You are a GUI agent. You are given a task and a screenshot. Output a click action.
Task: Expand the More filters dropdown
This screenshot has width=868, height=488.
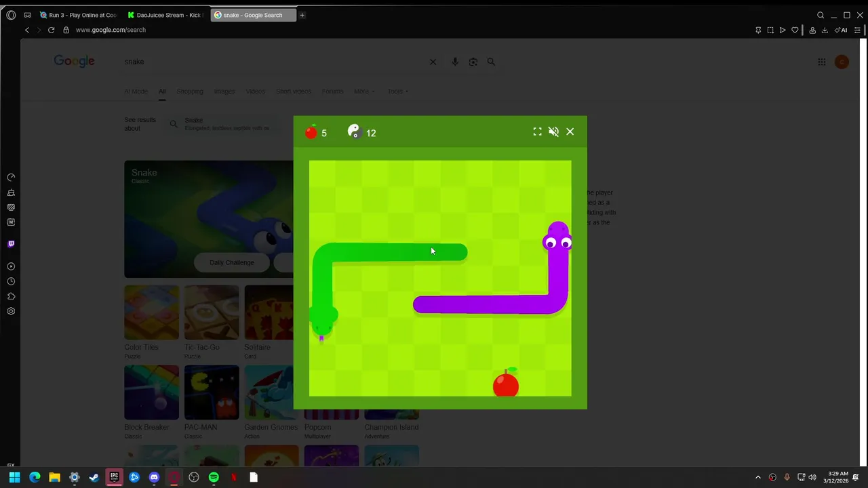[363, 91]
